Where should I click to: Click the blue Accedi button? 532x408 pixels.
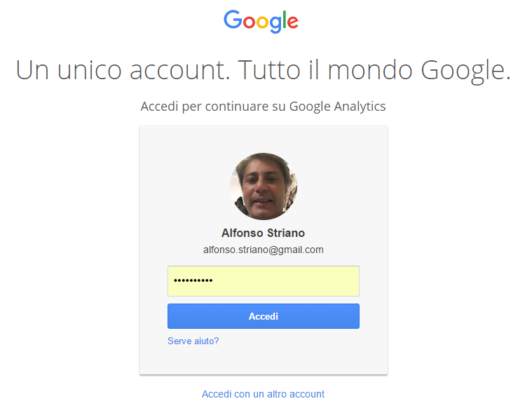point(264,316)
